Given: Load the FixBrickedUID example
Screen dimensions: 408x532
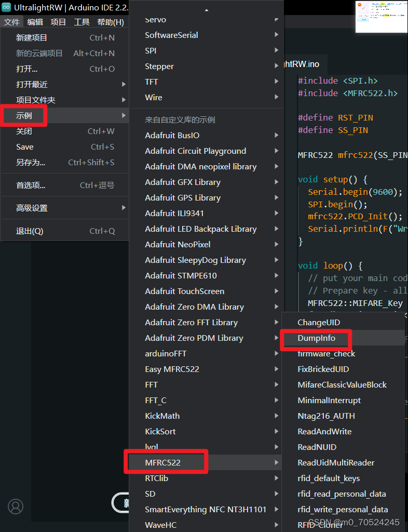Looking at the screenshot, I should click(x=344, y=369).
